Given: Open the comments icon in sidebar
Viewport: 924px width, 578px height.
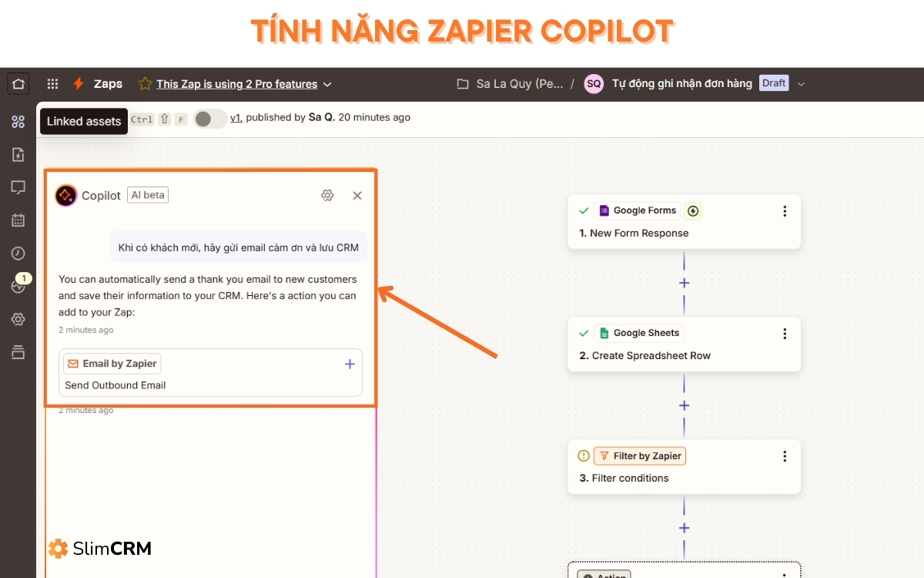Looking at the screenshot, I should [18, 187].
